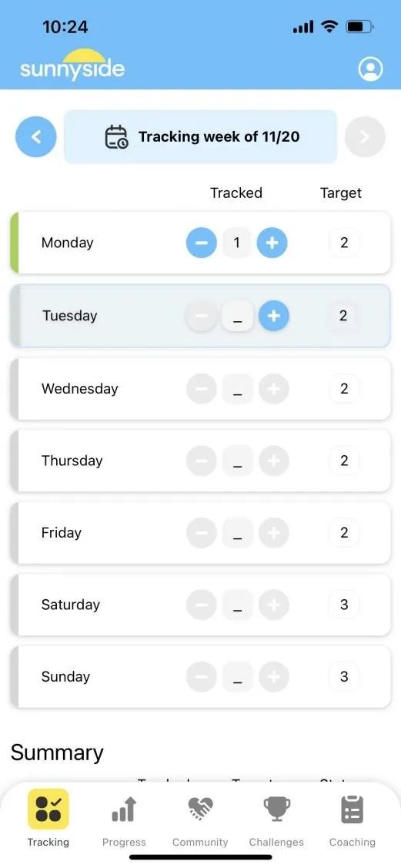The width and height of the screenshot is (401, 868).
Task: Open Saturday's target value 3
Action: (344, 604)
